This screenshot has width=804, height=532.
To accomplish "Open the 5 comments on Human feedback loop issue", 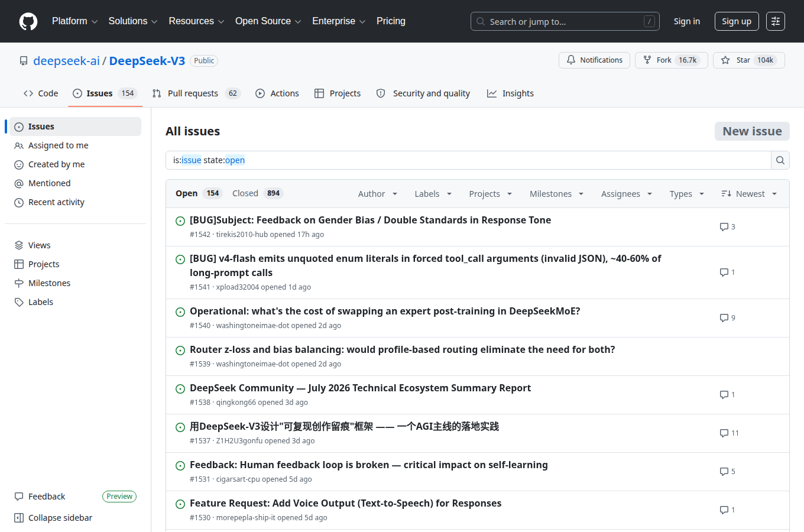I will 727,472.
